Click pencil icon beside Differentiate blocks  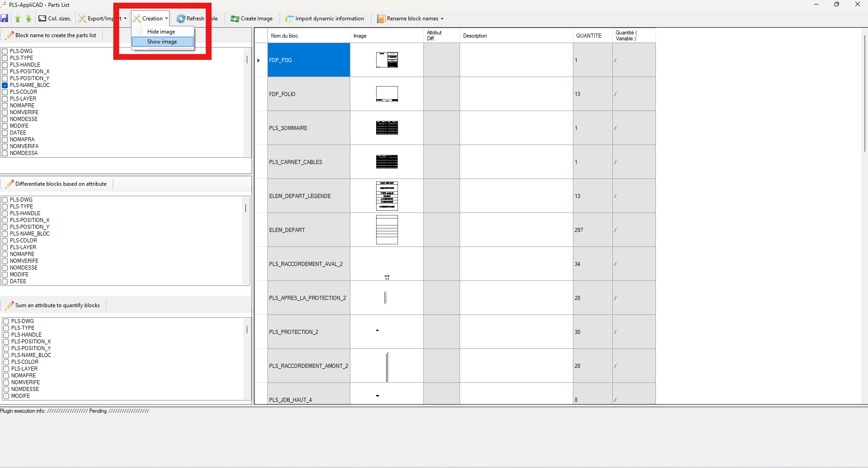(10, 184)
